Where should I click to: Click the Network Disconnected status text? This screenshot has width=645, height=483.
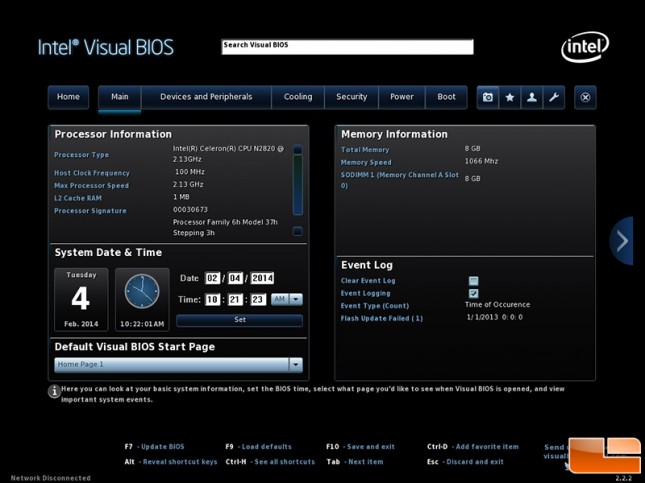[x=51, y=478]
